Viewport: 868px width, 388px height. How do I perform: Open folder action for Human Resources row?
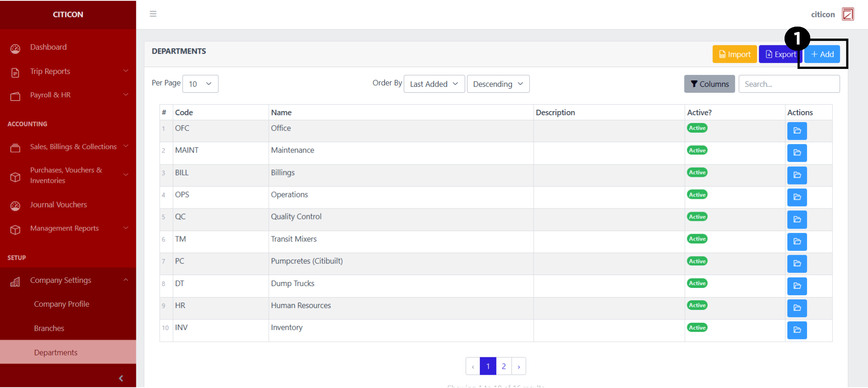(x=796, y=308)
